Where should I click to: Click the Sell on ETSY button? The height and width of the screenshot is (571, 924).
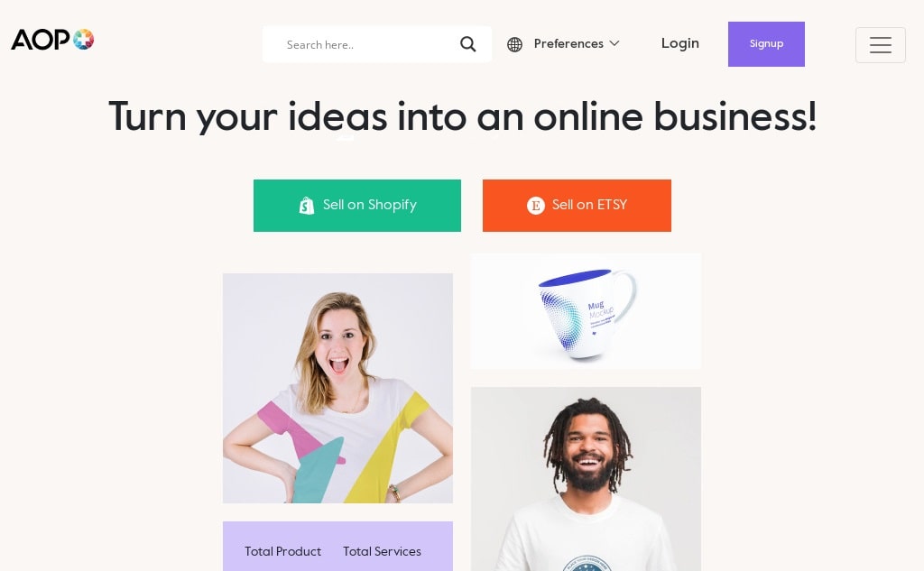pyautogui.click(x=577, y=206)
